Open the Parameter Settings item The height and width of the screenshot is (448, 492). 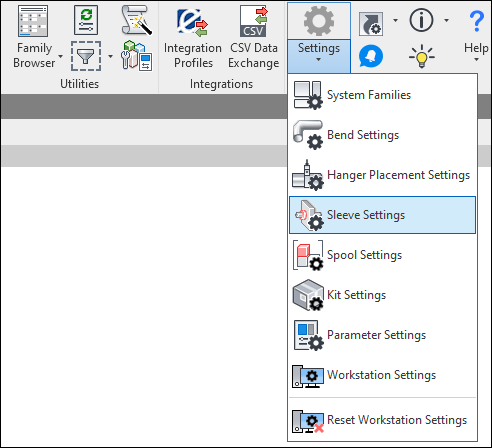click(x=382, y=335)
